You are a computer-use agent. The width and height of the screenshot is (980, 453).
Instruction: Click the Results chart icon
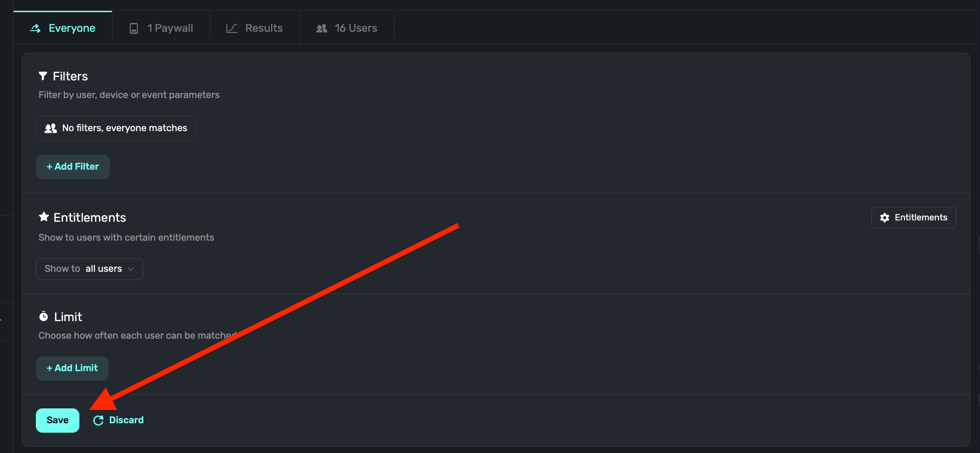pos(232,28)
